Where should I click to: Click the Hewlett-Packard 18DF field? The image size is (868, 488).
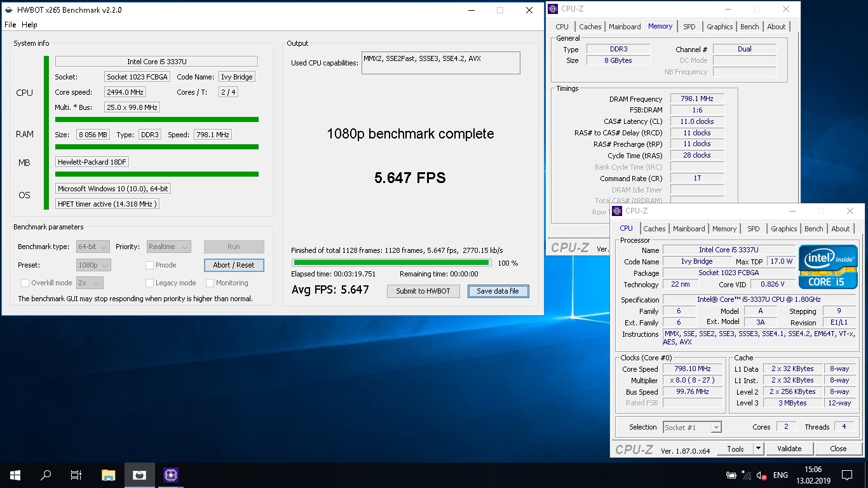[x=92, y=162]
